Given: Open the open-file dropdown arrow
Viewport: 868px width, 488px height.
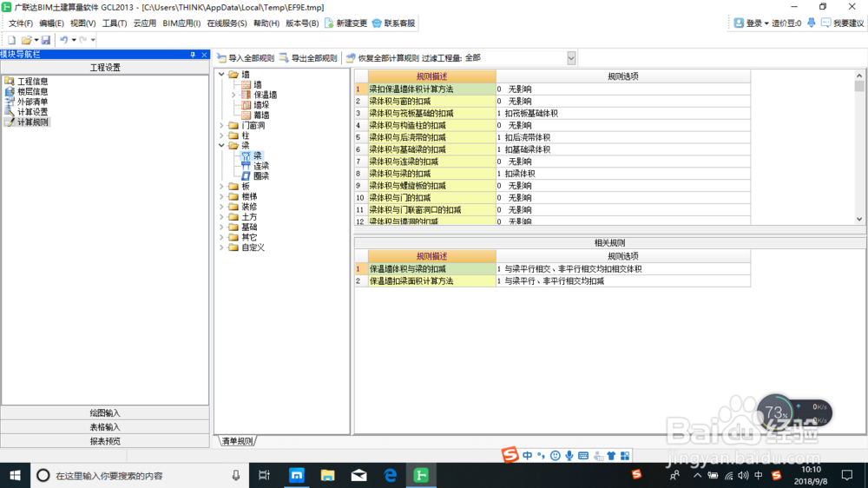Looking at the screenshot, I should [36, 40].
